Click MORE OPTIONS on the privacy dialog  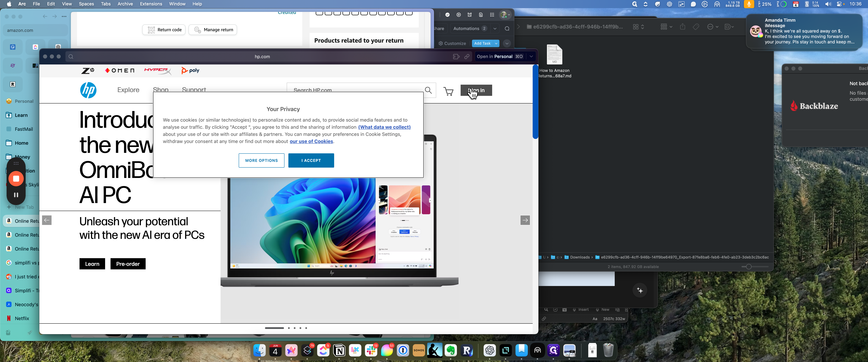click(261, 160)
